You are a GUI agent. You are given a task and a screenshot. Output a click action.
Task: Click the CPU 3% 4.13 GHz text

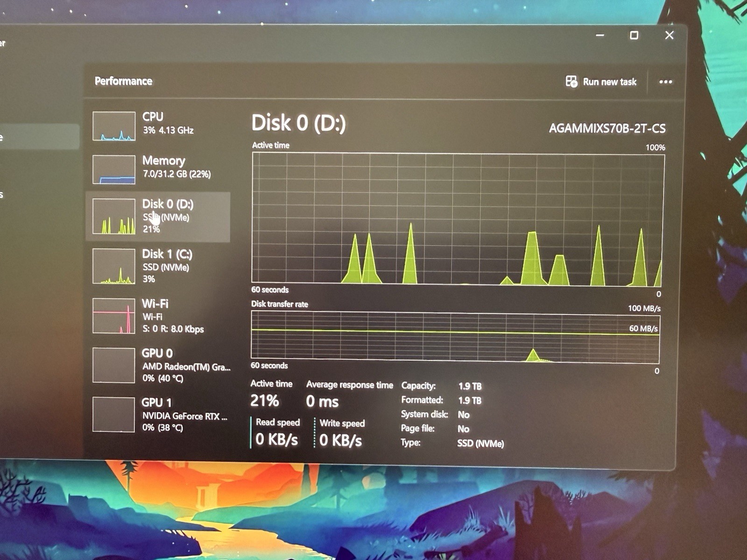(x=168, y=130)
